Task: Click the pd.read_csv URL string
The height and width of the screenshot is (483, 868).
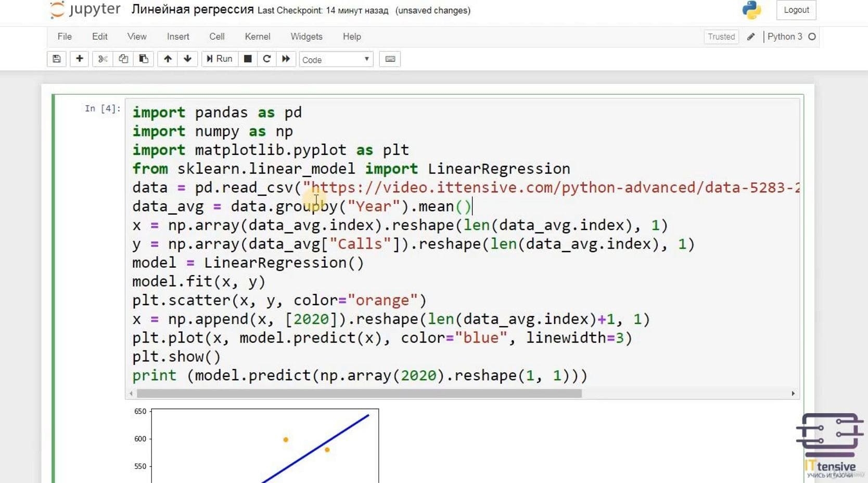Action: pos(552,187)
